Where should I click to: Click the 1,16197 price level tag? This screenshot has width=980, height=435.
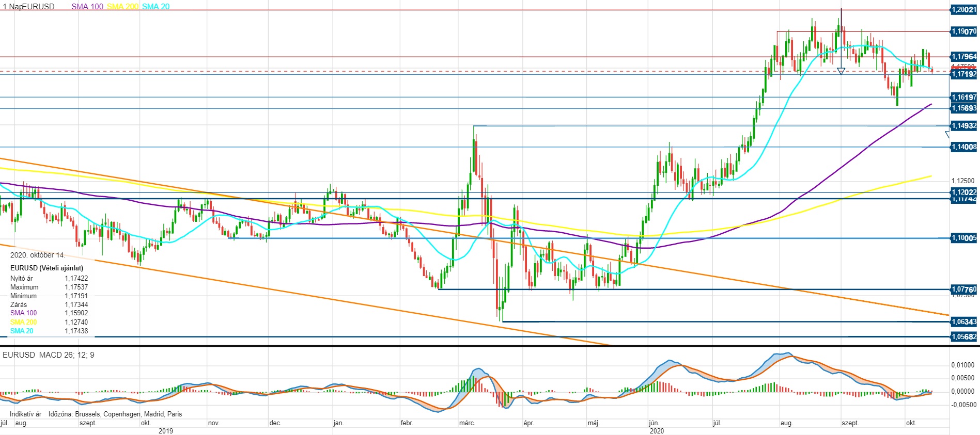(963, 97)
